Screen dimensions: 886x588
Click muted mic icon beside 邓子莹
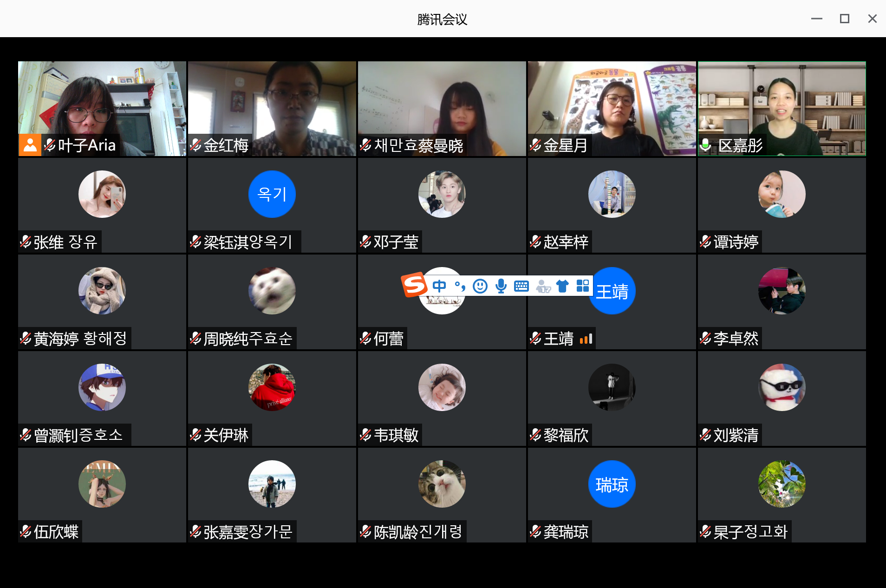365,242
